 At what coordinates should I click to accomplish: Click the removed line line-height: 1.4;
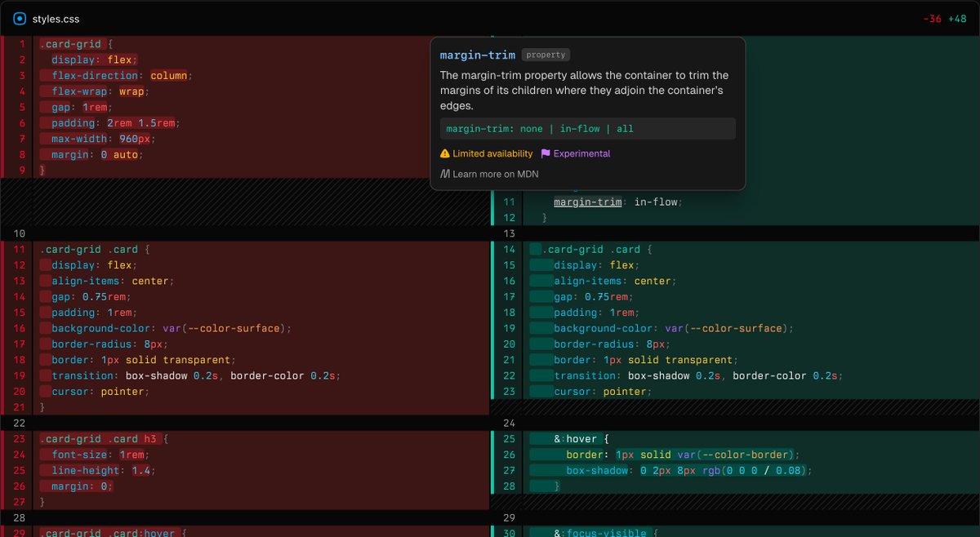coord(103,471)
